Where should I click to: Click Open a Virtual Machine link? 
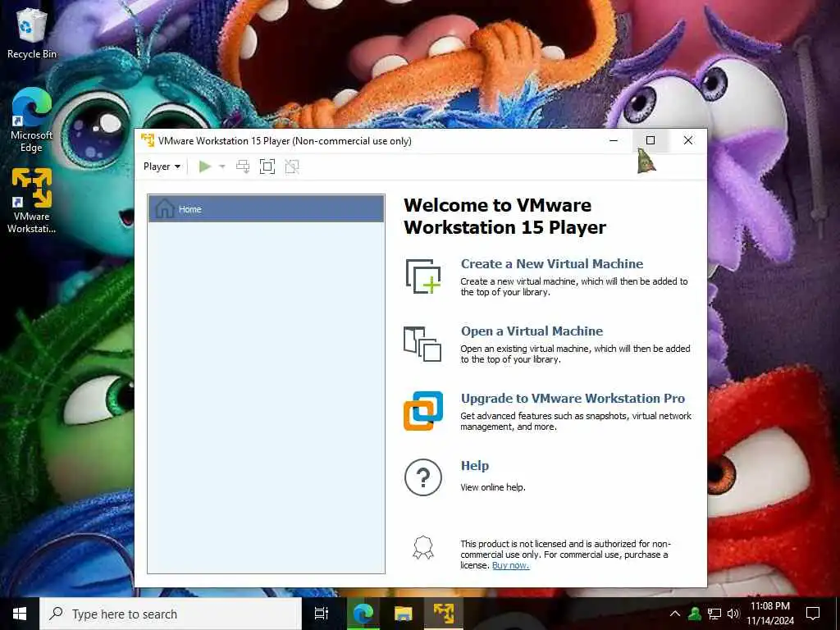(532, 331)
